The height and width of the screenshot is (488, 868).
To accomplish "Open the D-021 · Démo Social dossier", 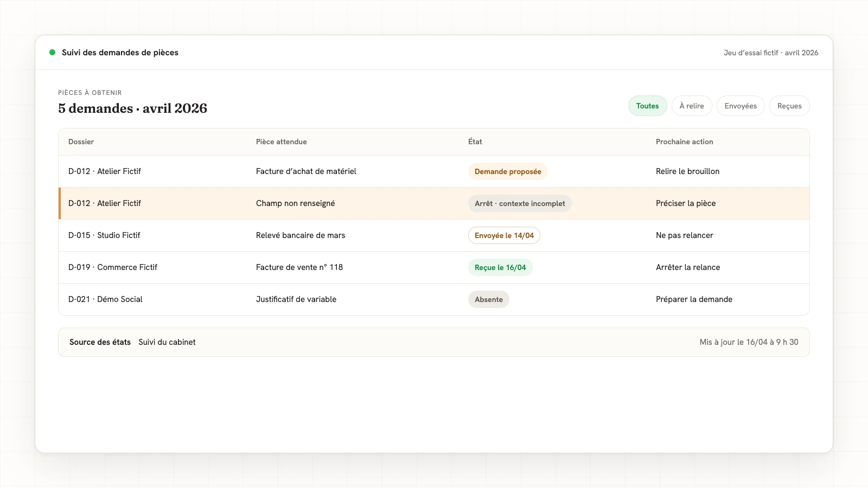I will [105, 299].
